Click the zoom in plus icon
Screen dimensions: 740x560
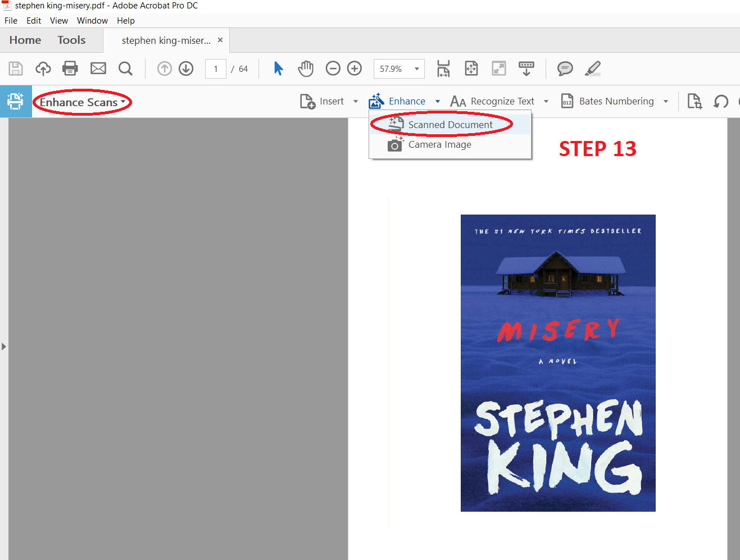tap(355, 69)
